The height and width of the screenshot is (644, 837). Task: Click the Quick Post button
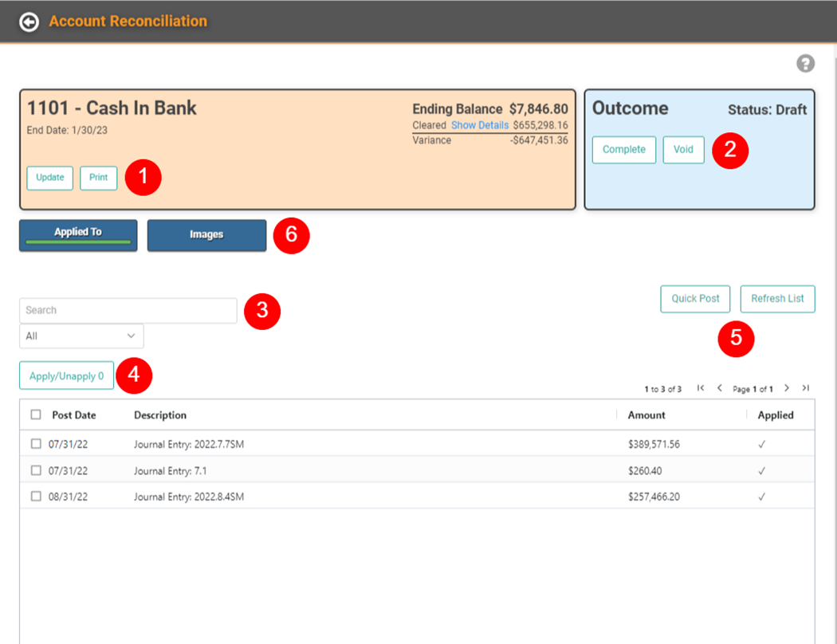695,299
